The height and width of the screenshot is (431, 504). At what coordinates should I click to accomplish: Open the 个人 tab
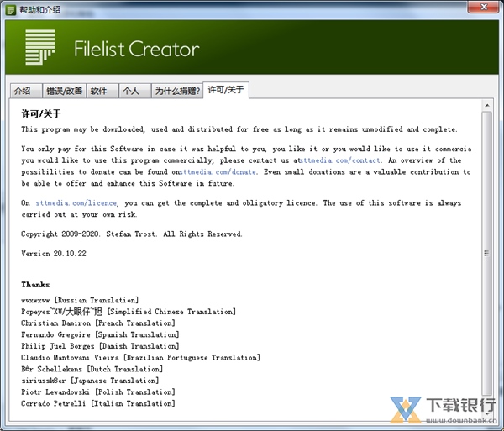coord(134,91)
